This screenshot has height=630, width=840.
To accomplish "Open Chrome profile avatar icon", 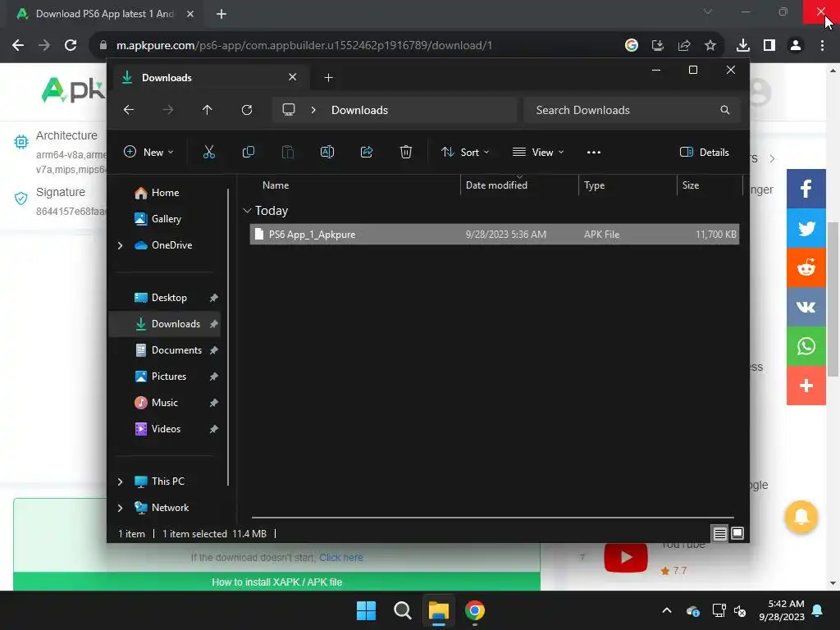I will 796,46.
